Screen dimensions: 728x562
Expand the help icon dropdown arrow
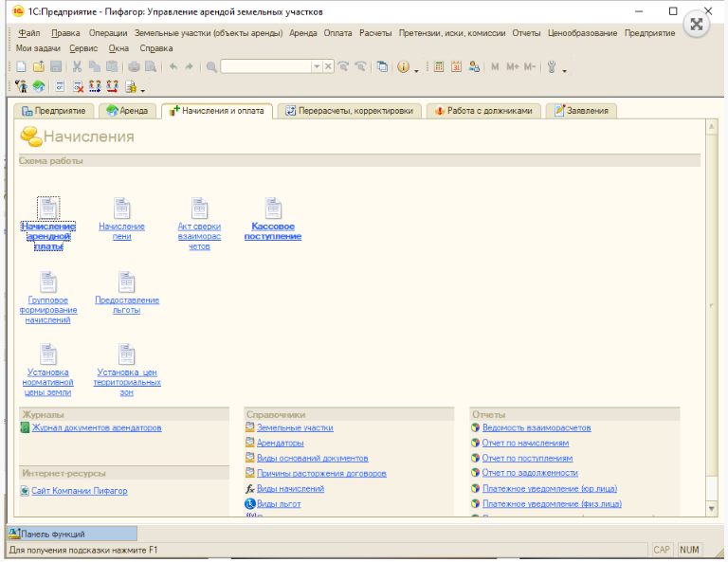[x=417, y=68]
